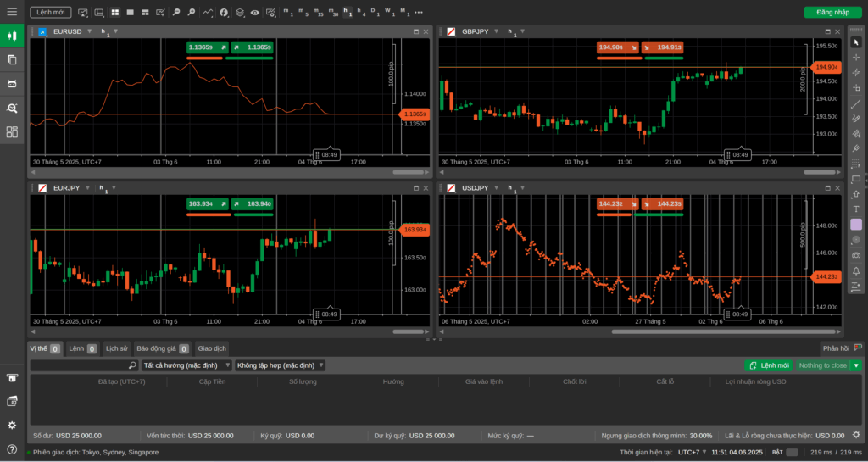Select the rectangle shape tool
Viewport: 868px width, 462px height.
(856, 179)
